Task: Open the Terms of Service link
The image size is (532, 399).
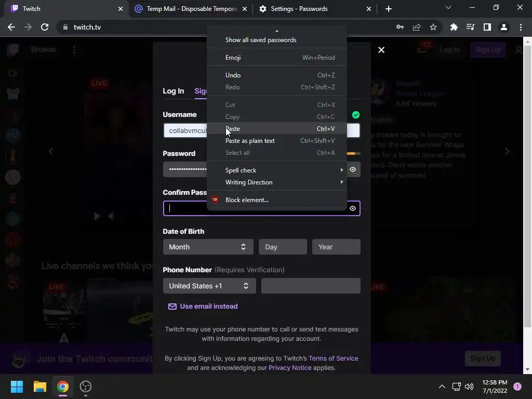Action: coord(334,358)
